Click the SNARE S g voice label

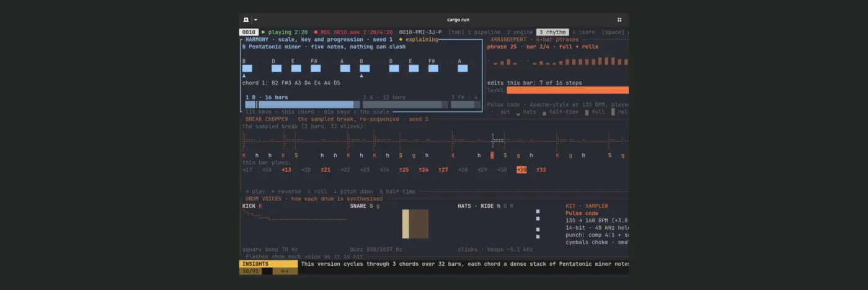[365, 206]
